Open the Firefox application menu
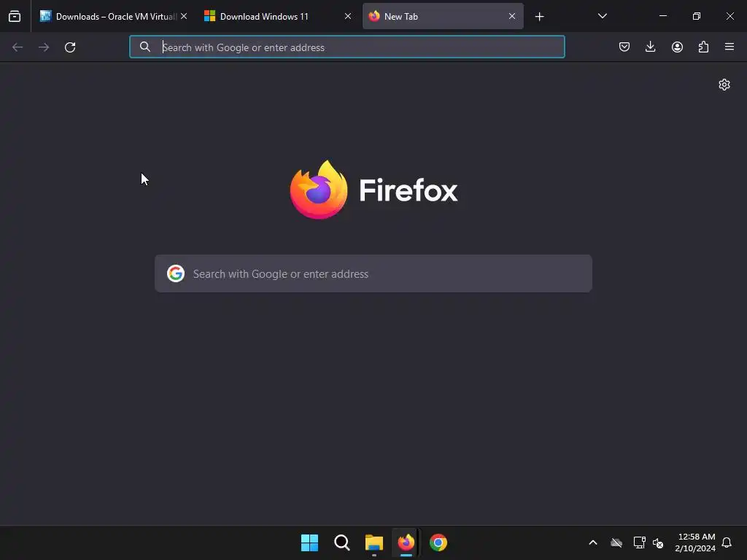 pyautogui.click(x=729, y=47)
